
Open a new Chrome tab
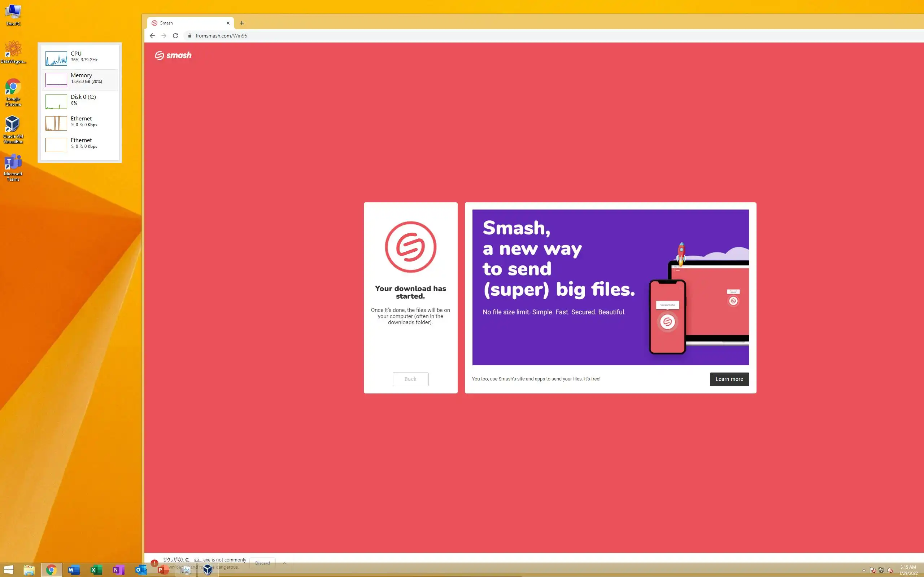[242, 23]
